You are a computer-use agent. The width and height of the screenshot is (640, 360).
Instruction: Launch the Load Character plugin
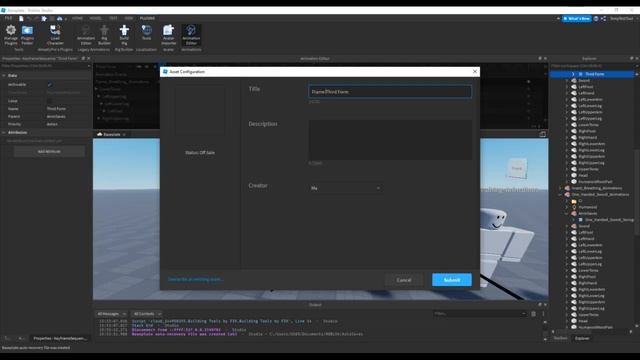pyautogui.click(x=55, y=35)
